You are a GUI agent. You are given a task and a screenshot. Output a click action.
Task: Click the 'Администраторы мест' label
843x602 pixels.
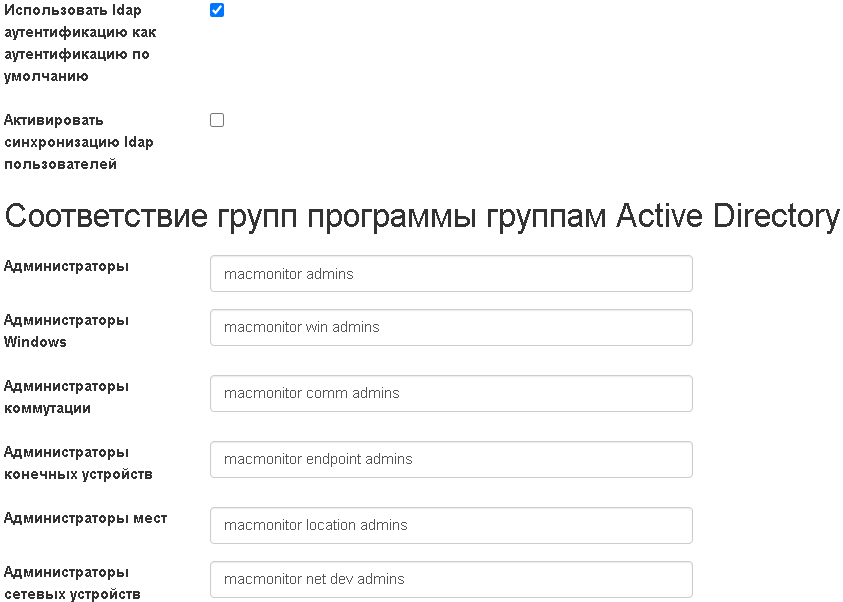coord(85,518)
